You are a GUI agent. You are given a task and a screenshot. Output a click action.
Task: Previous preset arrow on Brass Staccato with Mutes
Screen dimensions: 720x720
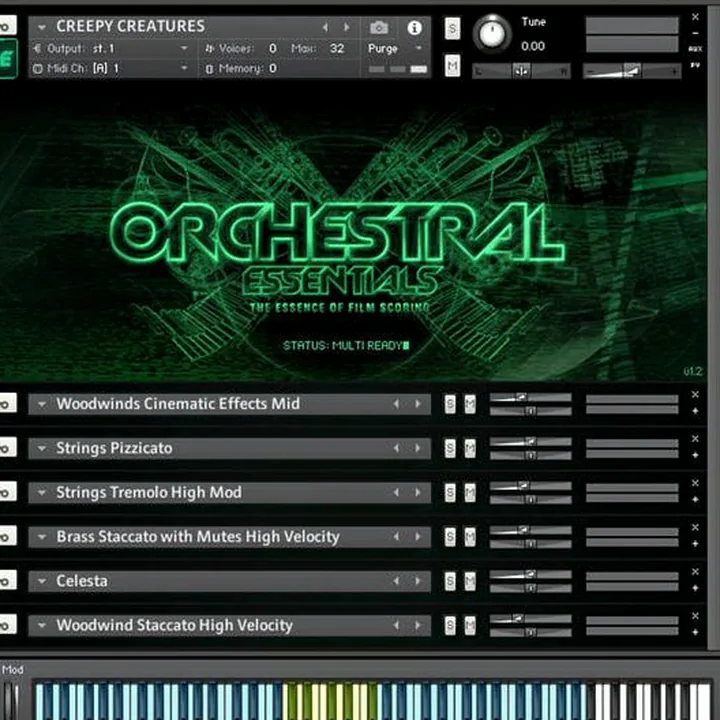tap(396, 536)
